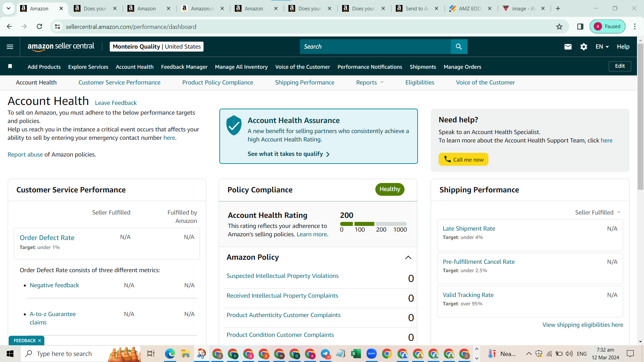Image resolution: width=644 pixels, height=362 pixels.
Task: Open Telegram from the taskbar
Action: 325,354
